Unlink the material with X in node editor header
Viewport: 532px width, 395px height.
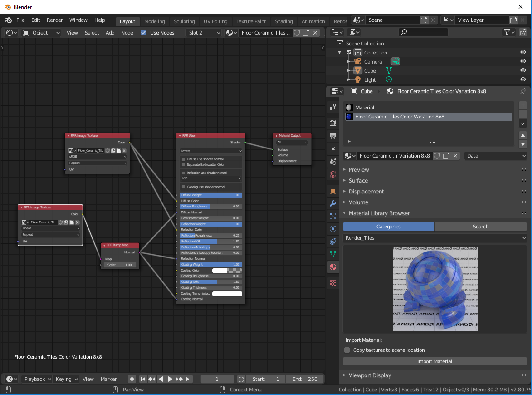[315, 33]
